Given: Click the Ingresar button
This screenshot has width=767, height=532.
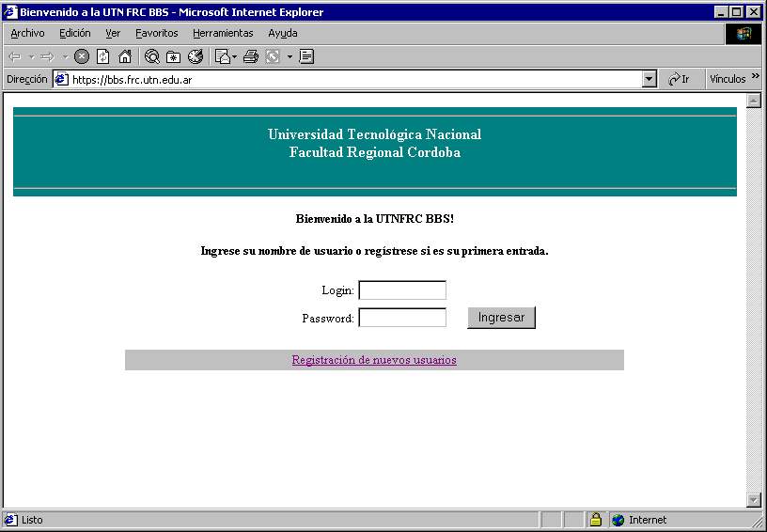Looking at the screenshot, I should (501, 318).
